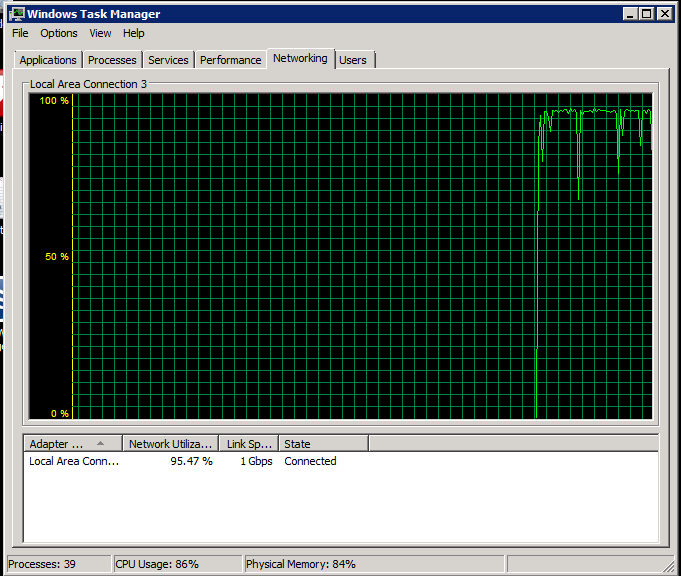
Task: Switch to the Processes tab
Action: (x=112, y=60)
